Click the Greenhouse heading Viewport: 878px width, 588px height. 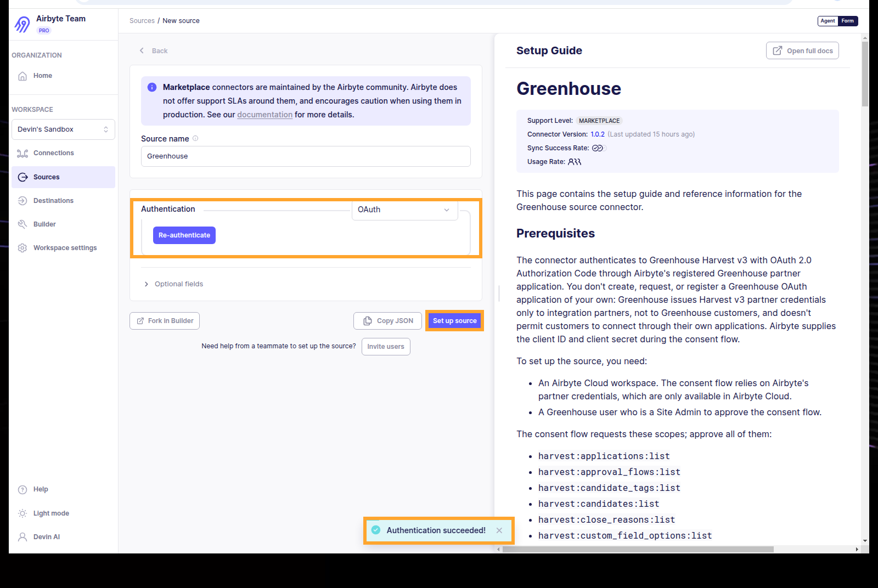tap(569, 89)
